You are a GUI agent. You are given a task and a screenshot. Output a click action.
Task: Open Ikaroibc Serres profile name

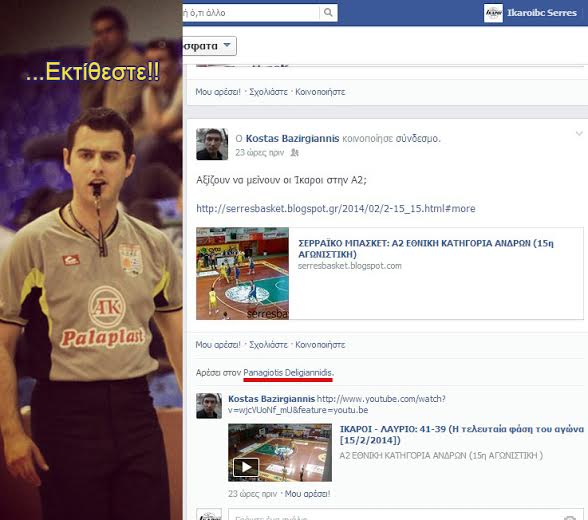click(542, 13)
